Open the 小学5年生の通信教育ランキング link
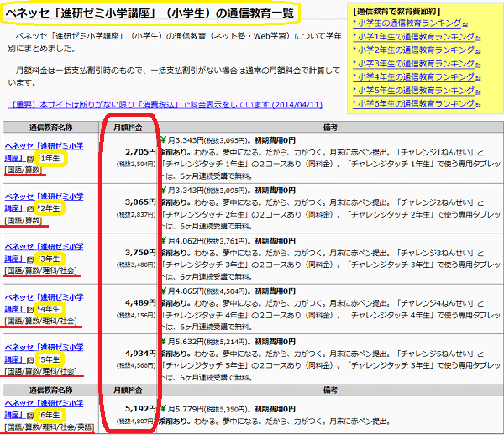 417,91
